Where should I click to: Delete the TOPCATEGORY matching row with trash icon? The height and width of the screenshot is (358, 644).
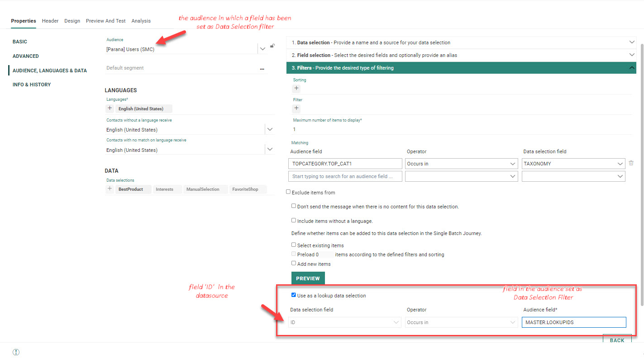click(x=631, y=164)
